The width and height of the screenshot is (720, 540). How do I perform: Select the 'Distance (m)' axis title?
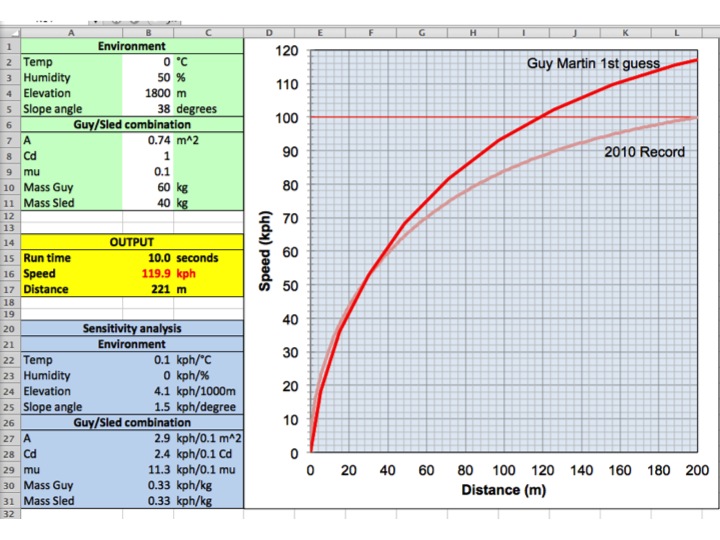(504, 490)
